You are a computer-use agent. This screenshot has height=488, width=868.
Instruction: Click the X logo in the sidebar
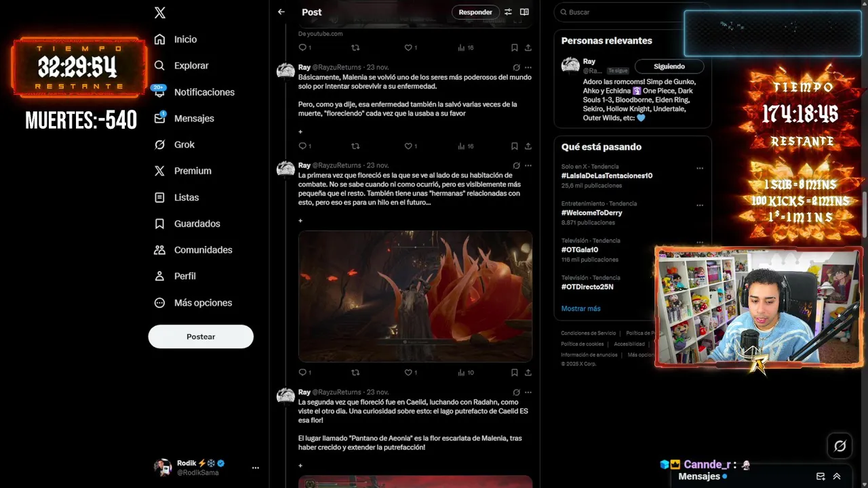[x=160, y=12]
